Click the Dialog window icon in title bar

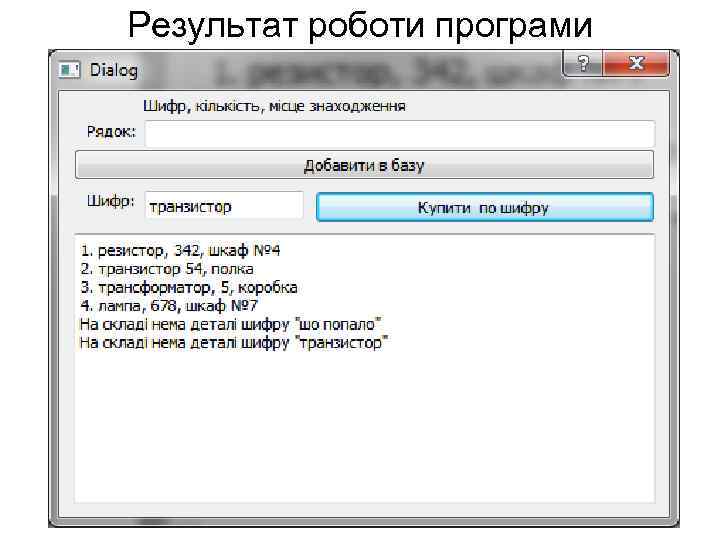click(x=69, y=70)
